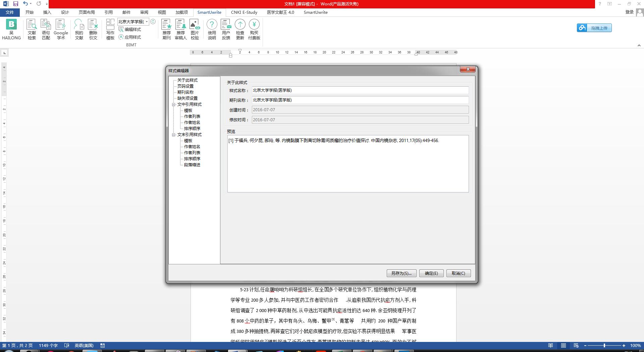This screenshot has width=644, height=352.
Task: Click the 样式名称 input field
Action: [x=360, y=90]
